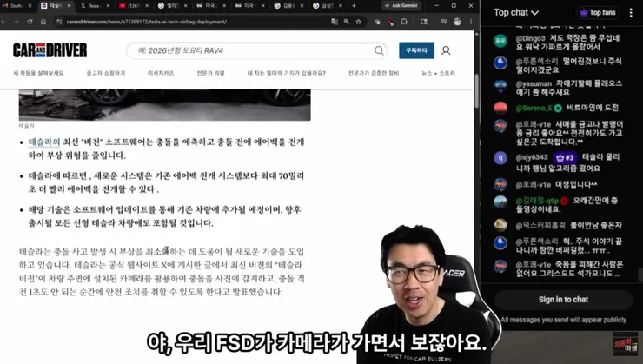Click the tire image above 테슬라 caption
The width and height of the screenshot is (643, 364).
coord(165,105)
